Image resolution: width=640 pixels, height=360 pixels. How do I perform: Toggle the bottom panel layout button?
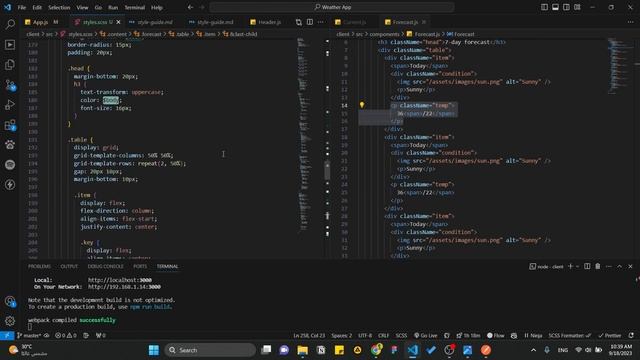click(x=555, y=7)
